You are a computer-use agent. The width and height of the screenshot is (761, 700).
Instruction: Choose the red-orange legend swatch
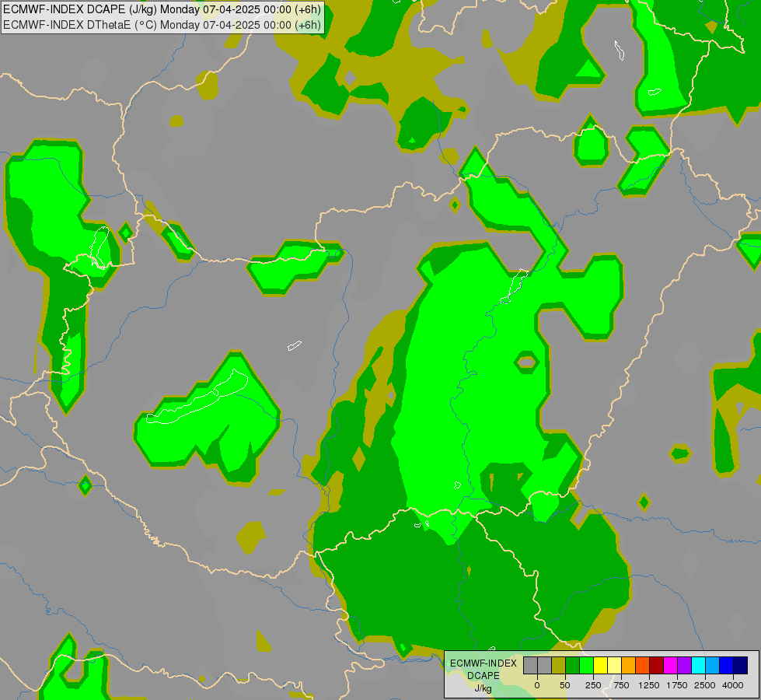pyautogui.click(x=643, y=665)
